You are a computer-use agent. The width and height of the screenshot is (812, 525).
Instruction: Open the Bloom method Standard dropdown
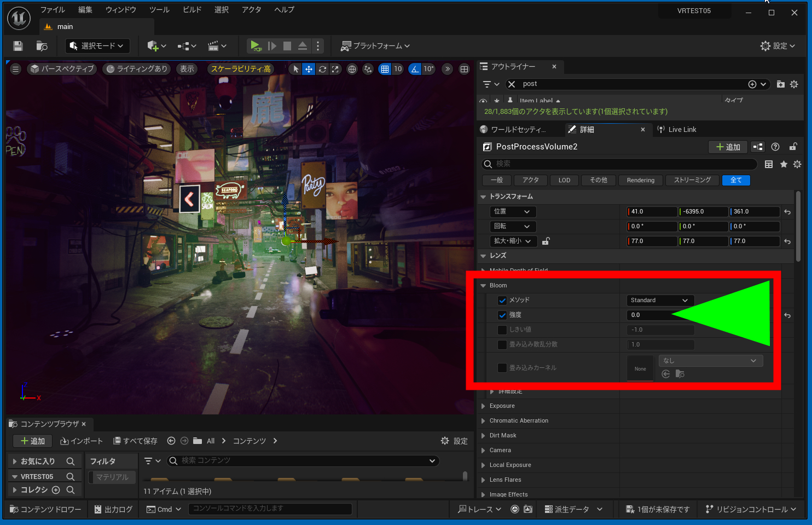coord(659,301)
